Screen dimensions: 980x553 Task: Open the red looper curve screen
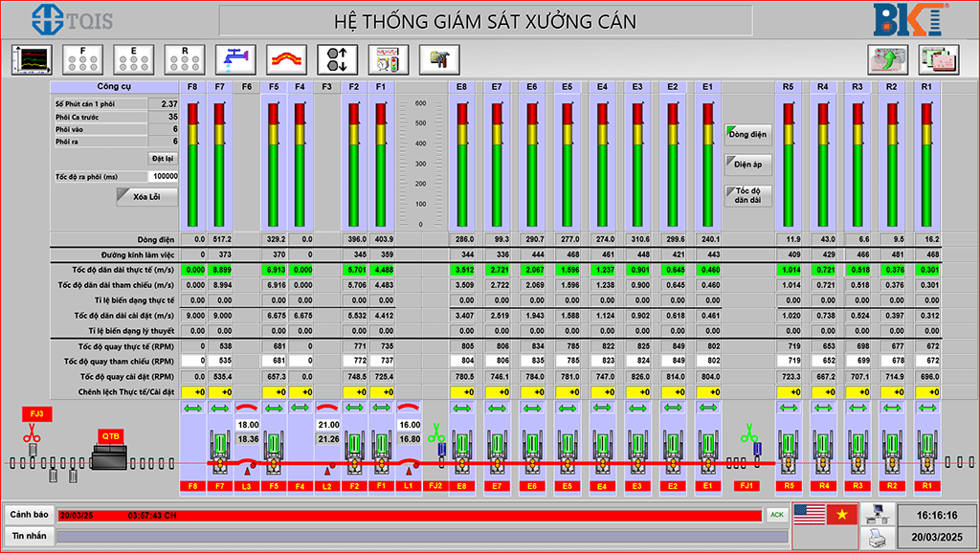coord(287,59)
